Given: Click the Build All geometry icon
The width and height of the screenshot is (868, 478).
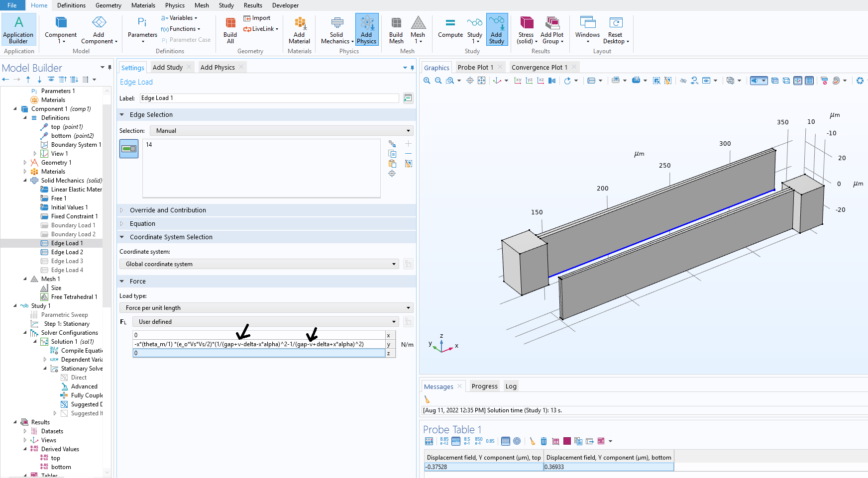Looking at the screenshot, I should (x=230, y=29).
